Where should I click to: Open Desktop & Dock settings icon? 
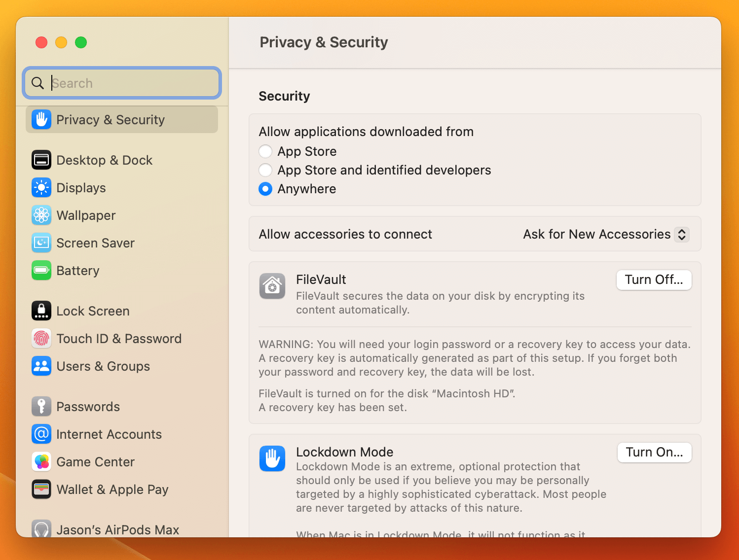pyautogui.click(x=41, y=160)
